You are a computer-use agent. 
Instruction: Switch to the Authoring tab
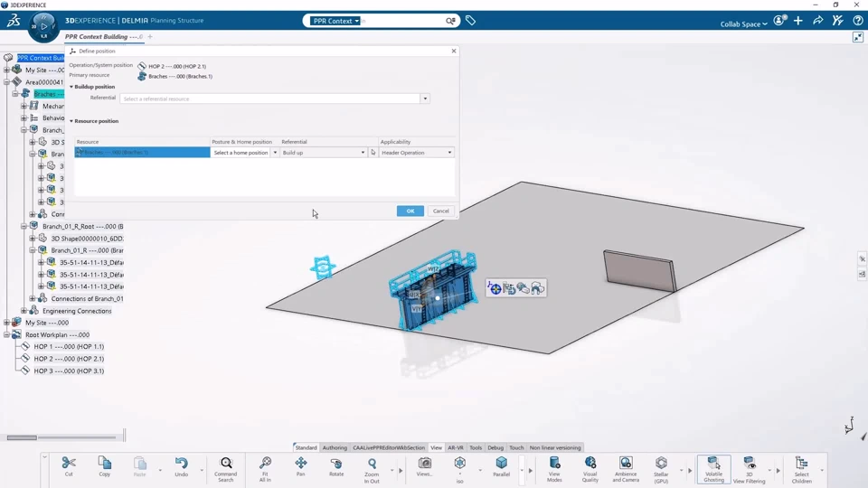point(335,447)
